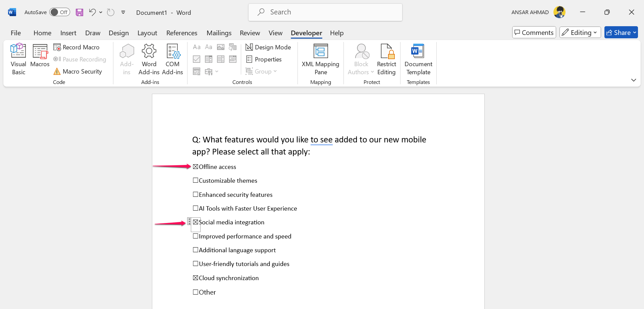Insert a Drop-Down List content control
This screenshot has width=644, height=309.
tap(221, 59)
